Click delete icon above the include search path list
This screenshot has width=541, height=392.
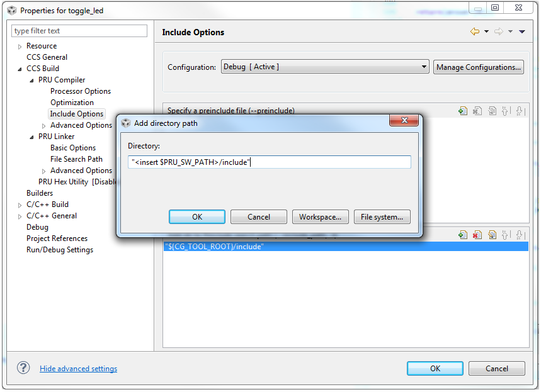[477, 235]
